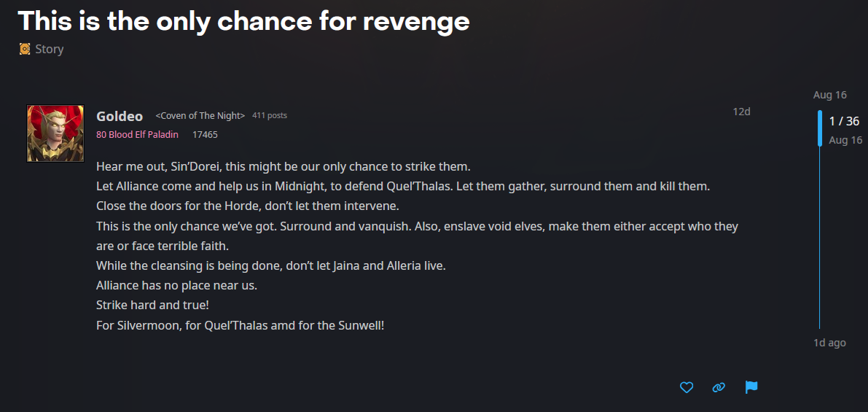Click the 1 / 36 post counter
868x412 pixels.
point(844,121)
